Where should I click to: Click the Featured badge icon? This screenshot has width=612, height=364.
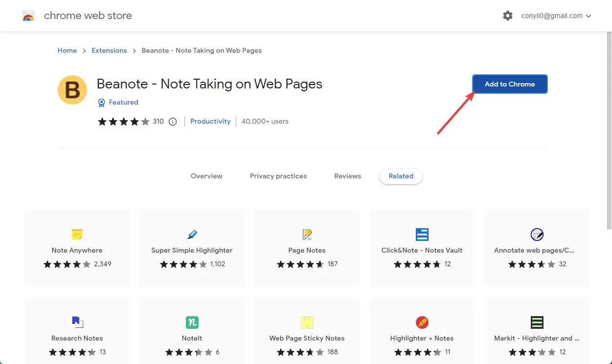101,102
